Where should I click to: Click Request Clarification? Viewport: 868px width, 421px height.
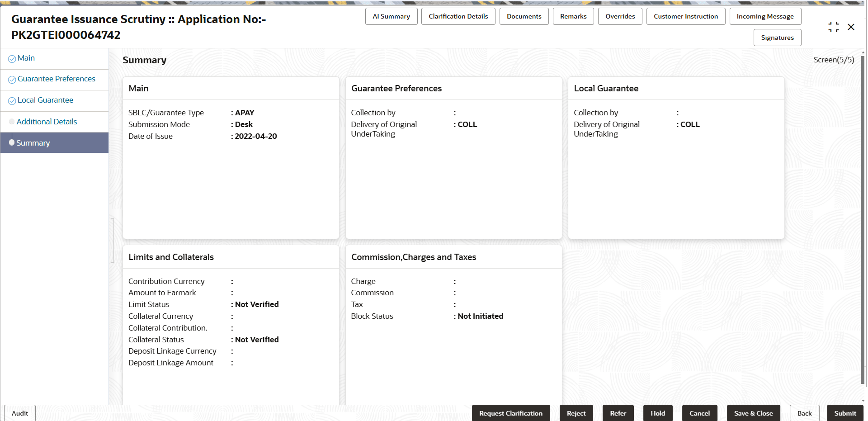point(511,413)
